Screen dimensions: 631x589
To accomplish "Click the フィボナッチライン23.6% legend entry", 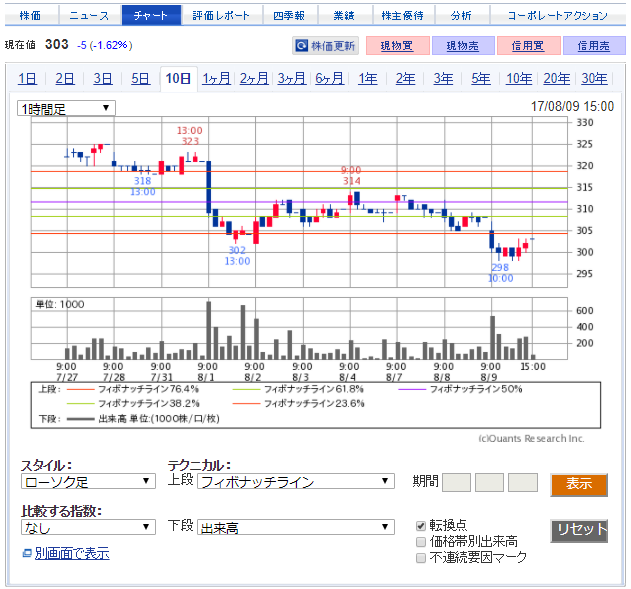I will pyautogui.click(x=299, y=403).
